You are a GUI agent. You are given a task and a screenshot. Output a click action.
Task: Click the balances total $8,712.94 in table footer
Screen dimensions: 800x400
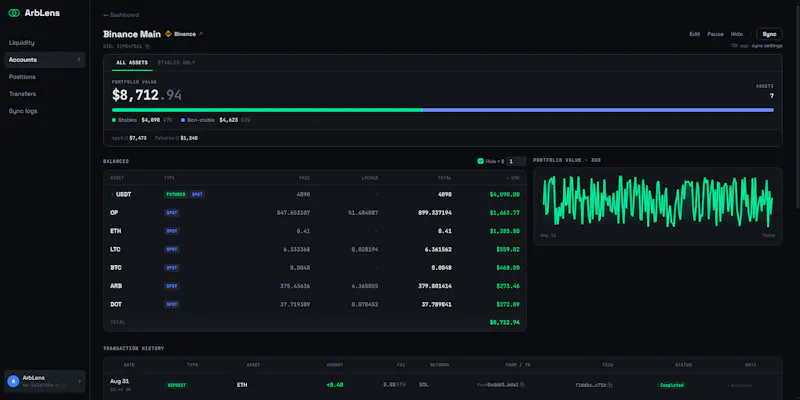505,322
